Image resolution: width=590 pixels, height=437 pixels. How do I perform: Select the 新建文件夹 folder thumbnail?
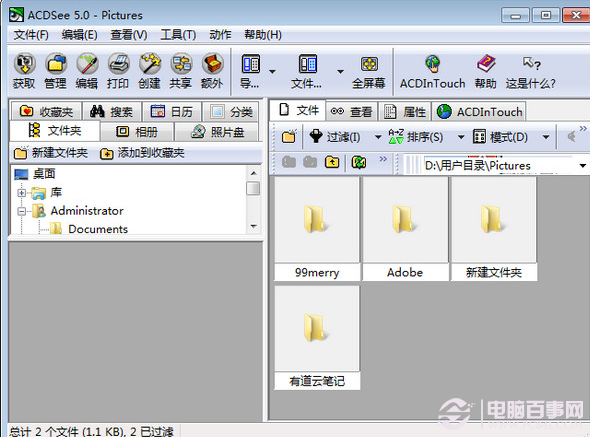[494, 229]
